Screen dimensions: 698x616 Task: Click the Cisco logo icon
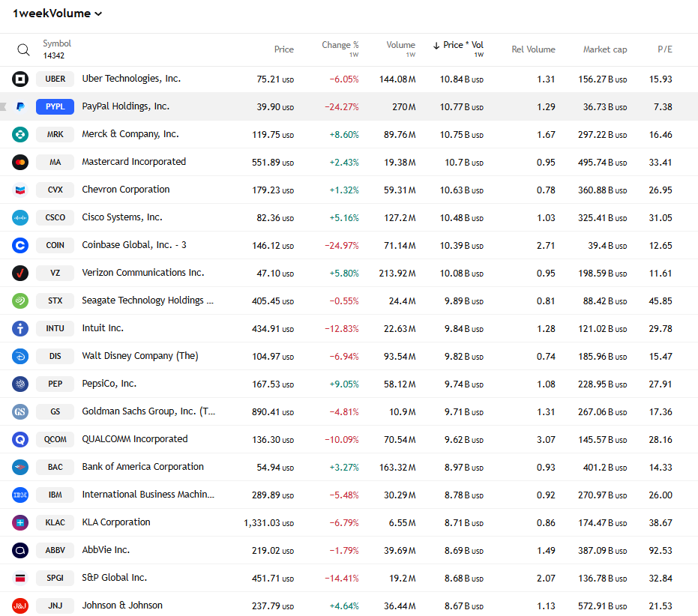click(x=20, y=217)
